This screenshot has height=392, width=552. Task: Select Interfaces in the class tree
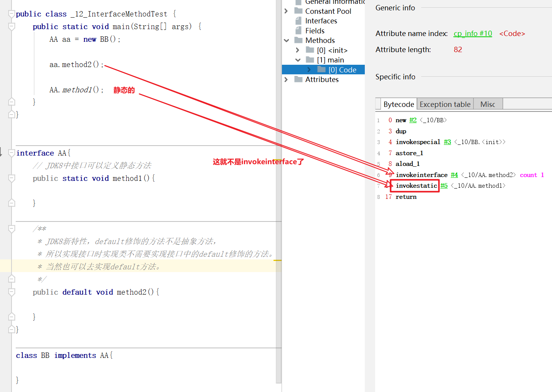pos(321,21)
